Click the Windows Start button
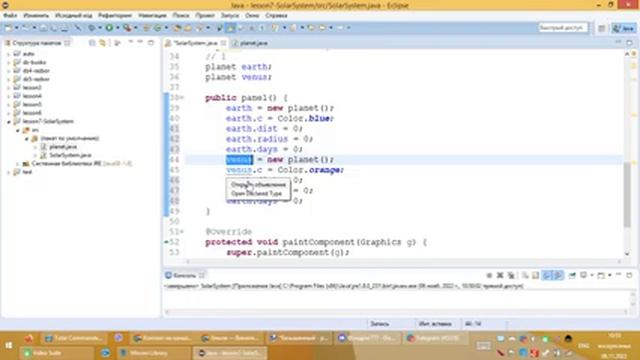 [8, 345]
